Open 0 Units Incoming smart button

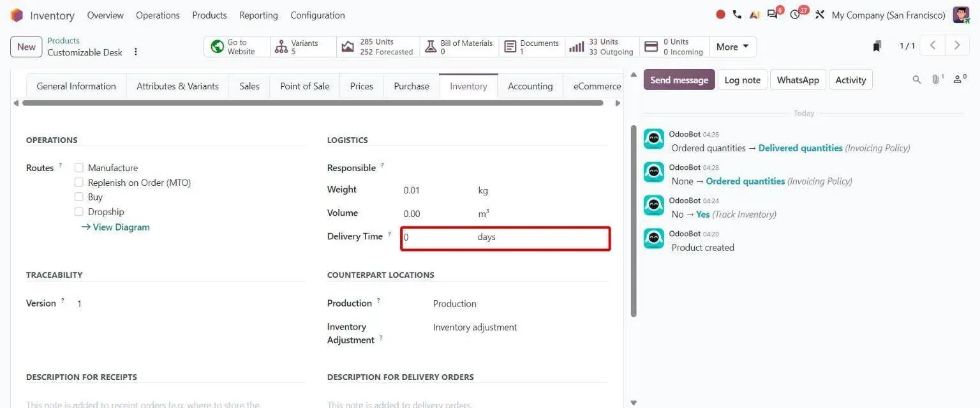click(x=674, y=47)
